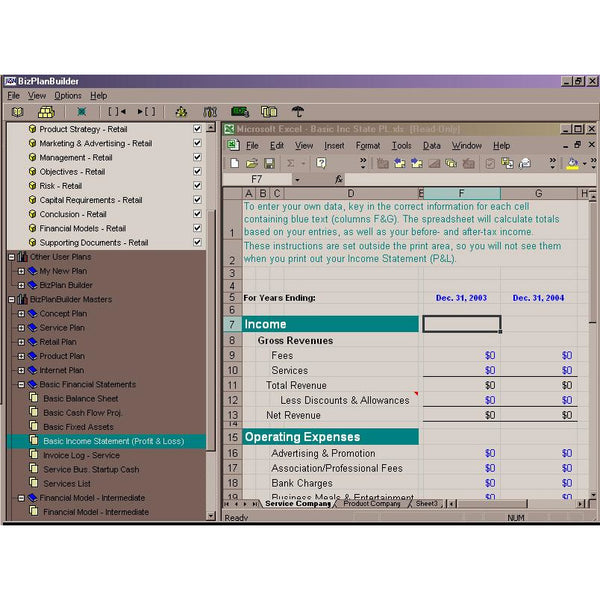Switch to the Product Company sheet tab
Screen dimensions: 600x600
click(x=371, y=504)
